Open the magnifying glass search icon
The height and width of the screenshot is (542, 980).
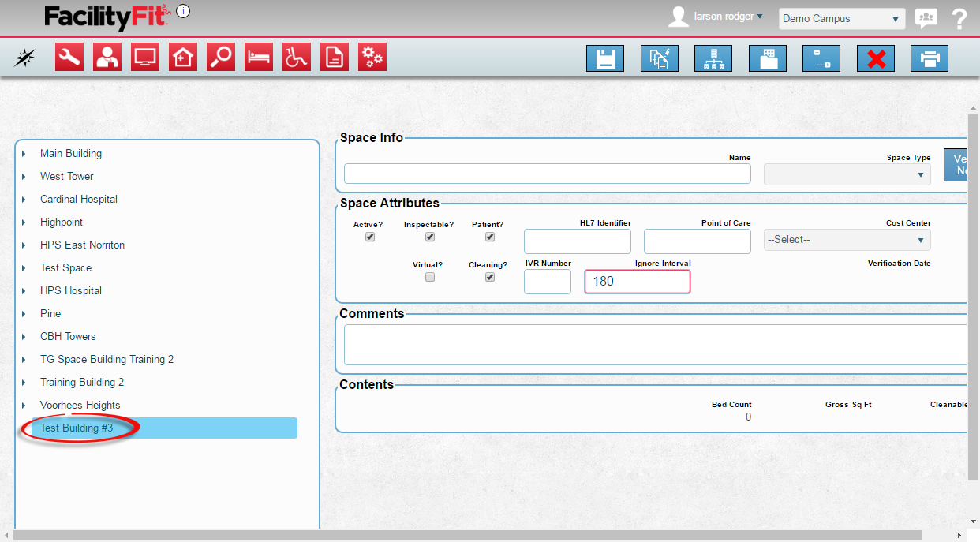(x=221, y=58)
